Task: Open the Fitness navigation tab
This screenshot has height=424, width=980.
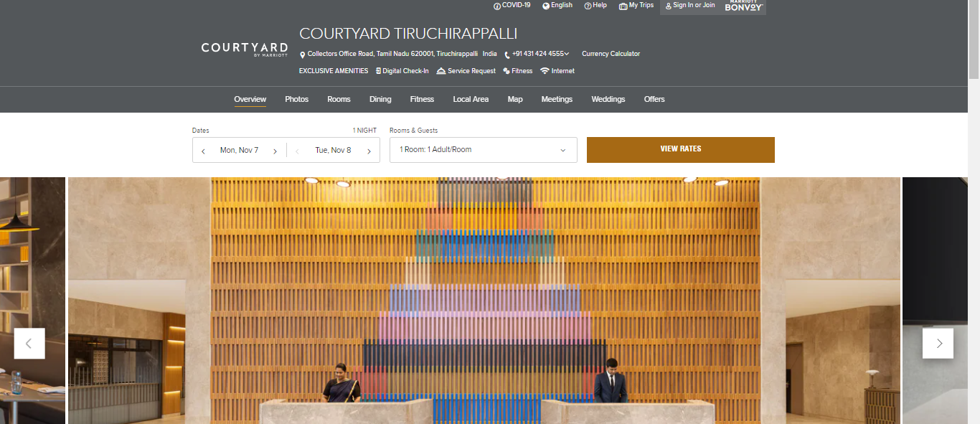Action: click(422, 99)
